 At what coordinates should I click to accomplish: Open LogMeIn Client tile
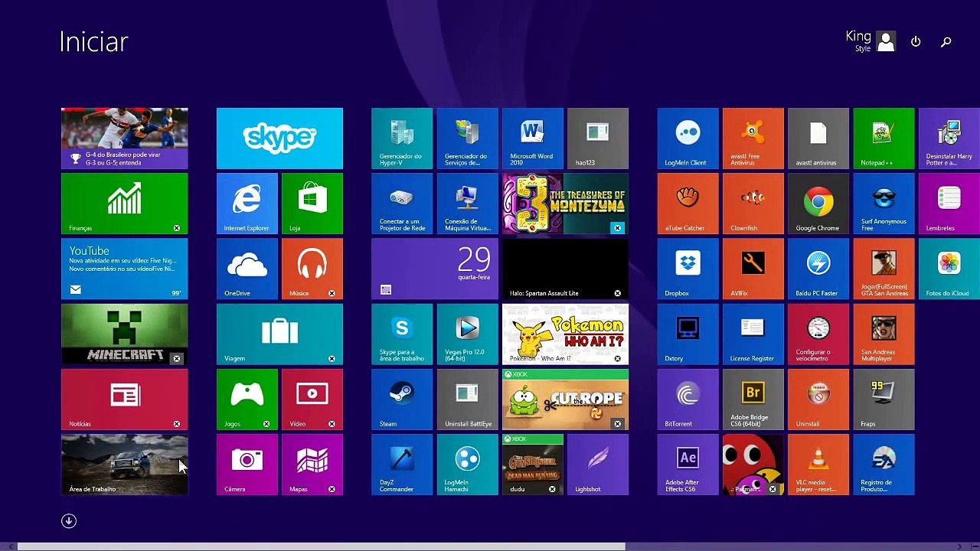point(688,139)
